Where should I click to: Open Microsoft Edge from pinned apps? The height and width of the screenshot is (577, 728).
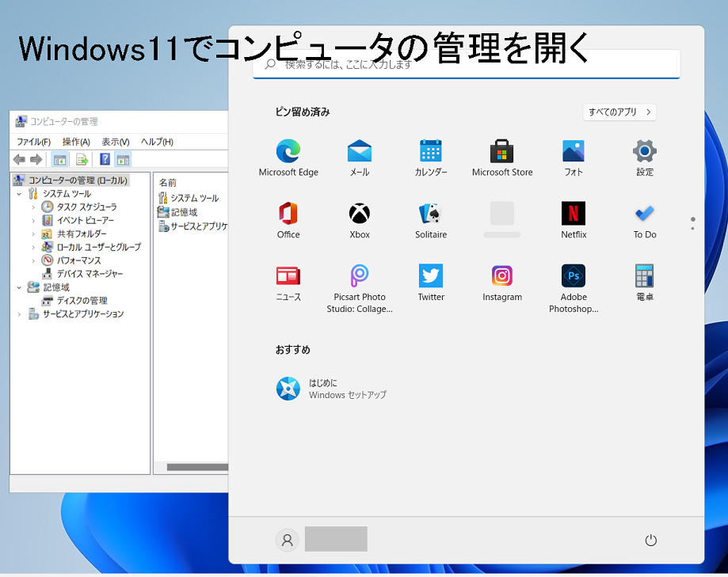tap(288, 151)
